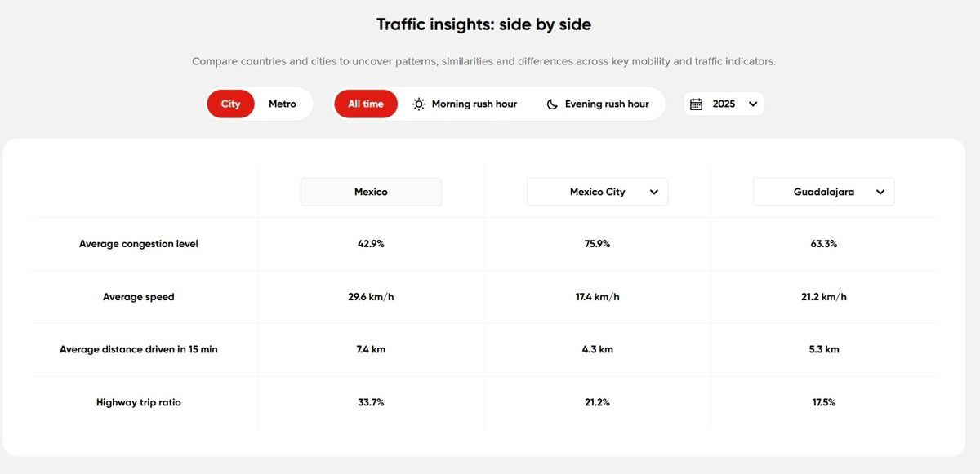Click the Average speed row label
This screenshot has height=474, width=980.
[139, 297]
